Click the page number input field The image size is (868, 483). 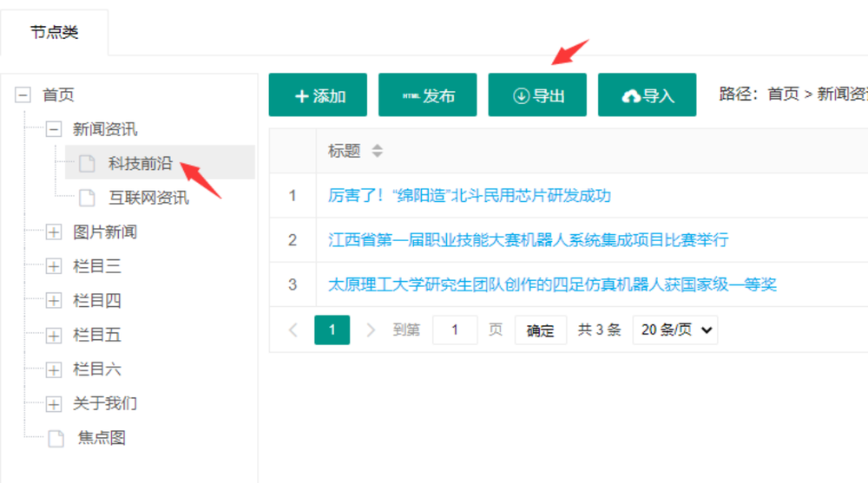pos(454,330)
